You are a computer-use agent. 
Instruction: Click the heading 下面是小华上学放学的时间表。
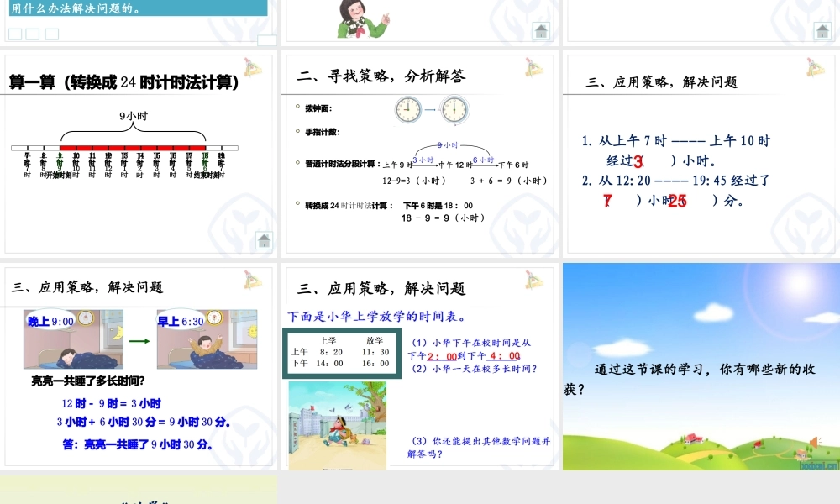[376, 317]
